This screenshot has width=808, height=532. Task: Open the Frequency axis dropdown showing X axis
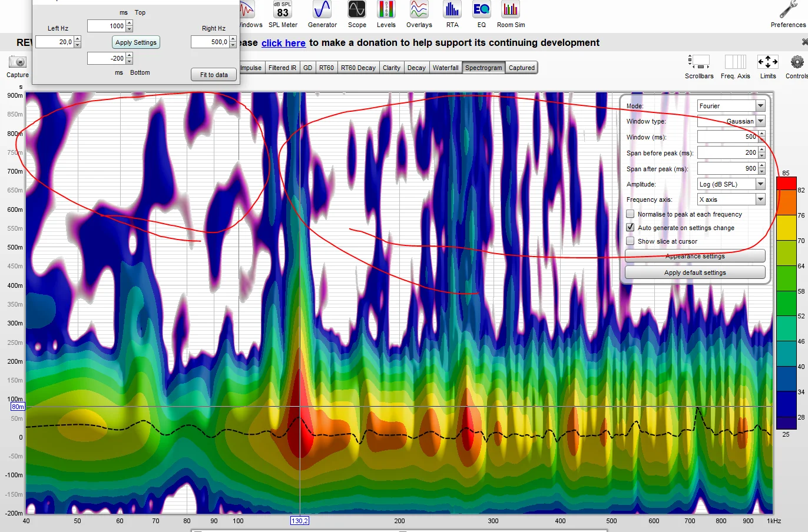tap(731, 199)
